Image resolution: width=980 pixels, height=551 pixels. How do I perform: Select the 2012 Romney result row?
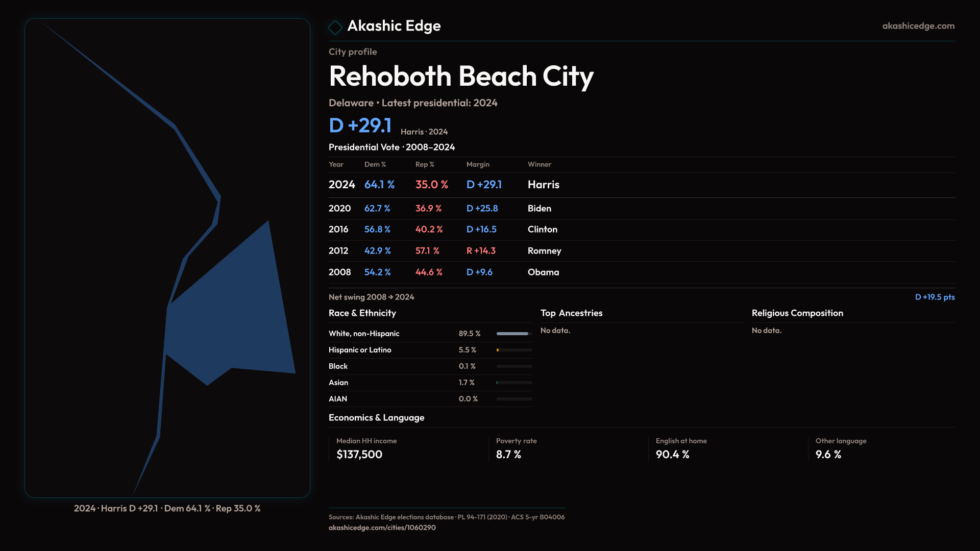[444, 251]
